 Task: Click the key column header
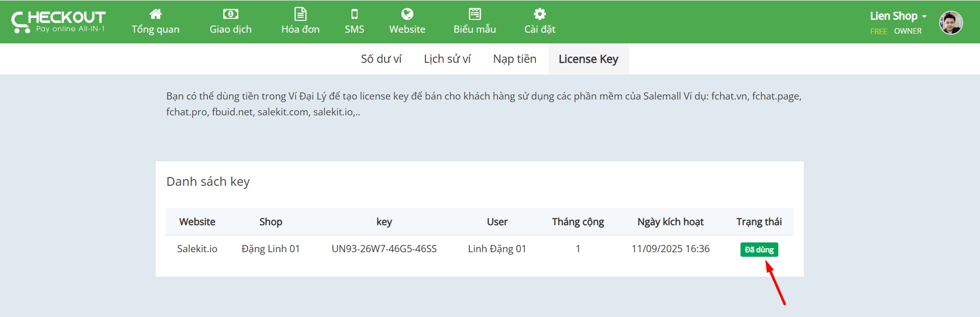[x=384, y=222]
